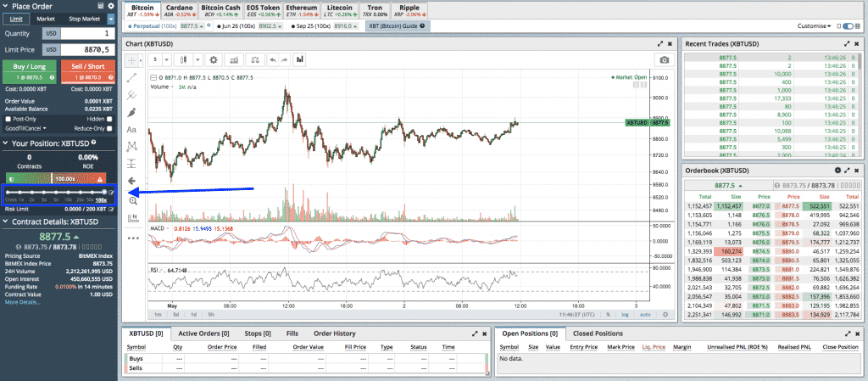Open the calculator icon in Place Order header

(101, 6)
